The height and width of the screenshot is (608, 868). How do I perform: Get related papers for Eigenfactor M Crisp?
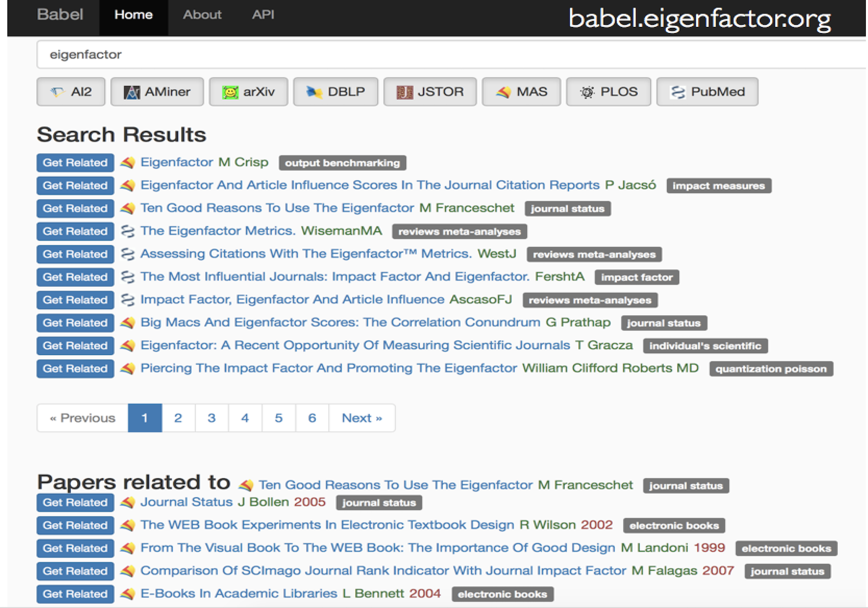75,162
